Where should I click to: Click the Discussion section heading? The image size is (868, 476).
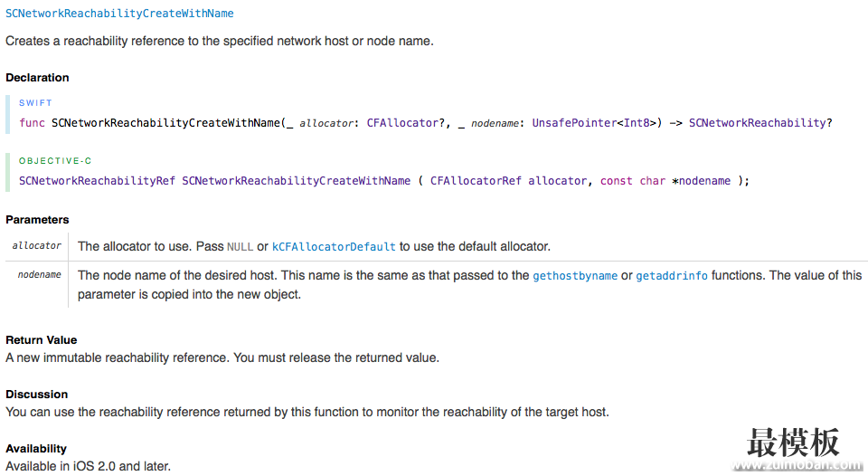coord(36,394)
